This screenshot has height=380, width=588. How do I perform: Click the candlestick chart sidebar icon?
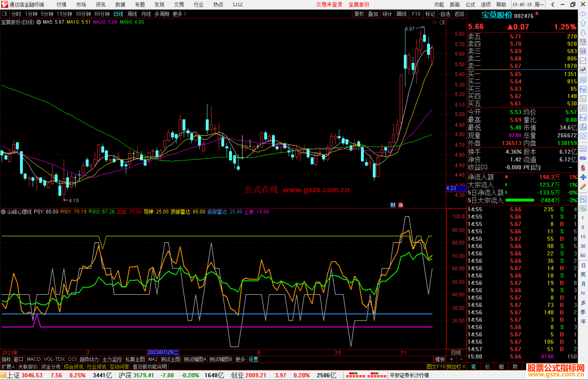coord(583,70)
